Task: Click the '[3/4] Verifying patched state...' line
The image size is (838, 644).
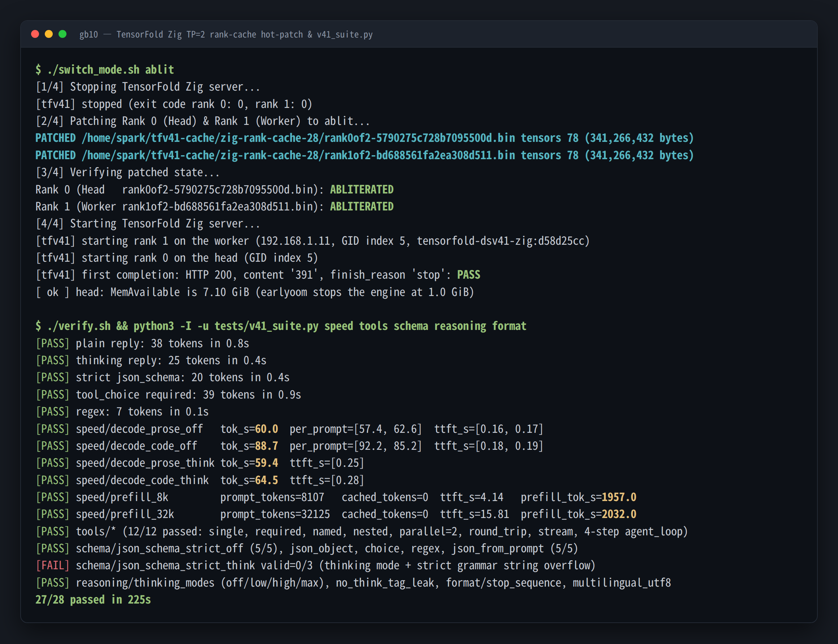Action: pyautogui.click(x=128, y=173)
